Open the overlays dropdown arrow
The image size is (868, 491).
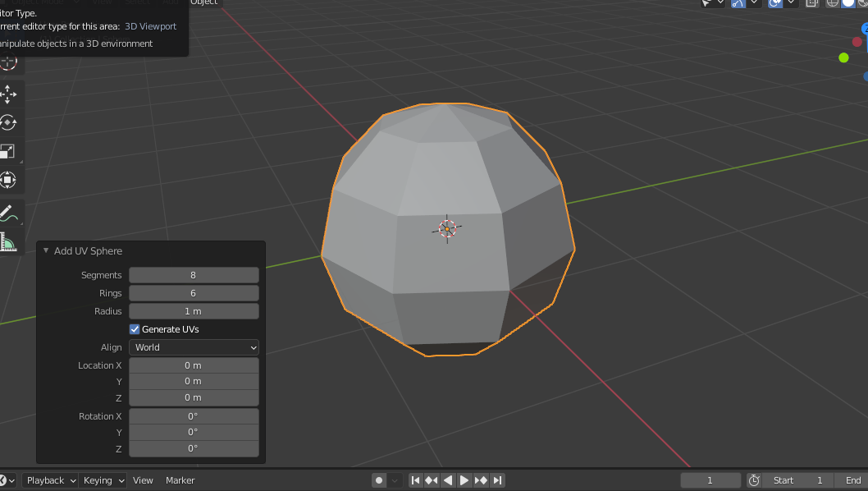click(x=791, y=3)
